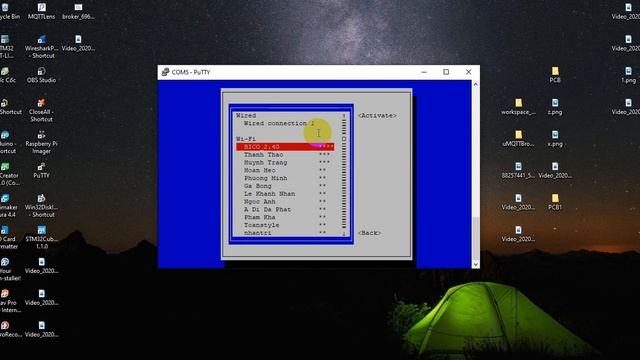Click the PuTTY scrollbar down arrow

476,264
